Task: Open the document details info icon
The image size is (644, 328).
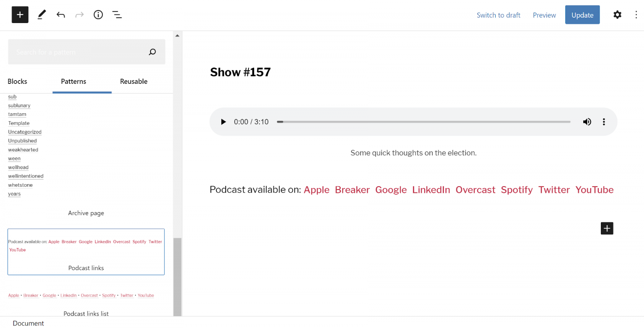Action: point(98,15)
